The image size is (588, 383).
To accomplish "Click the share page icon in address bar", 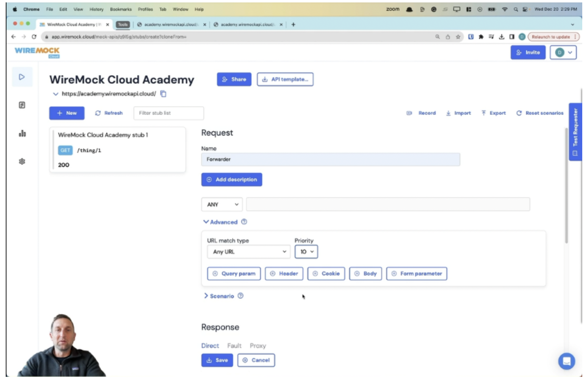I will (448, 37).
